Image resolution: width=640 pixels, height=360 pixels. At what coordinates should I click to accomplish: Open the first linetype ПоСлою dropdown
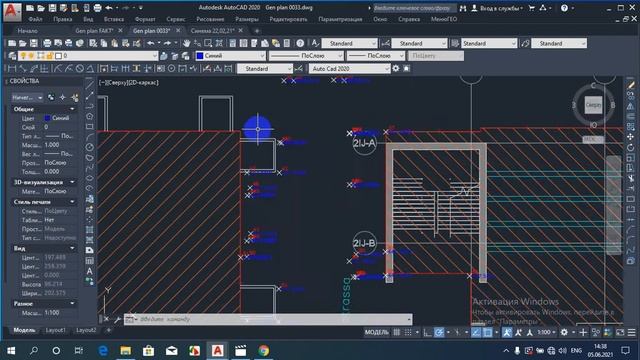click(306, 56)
